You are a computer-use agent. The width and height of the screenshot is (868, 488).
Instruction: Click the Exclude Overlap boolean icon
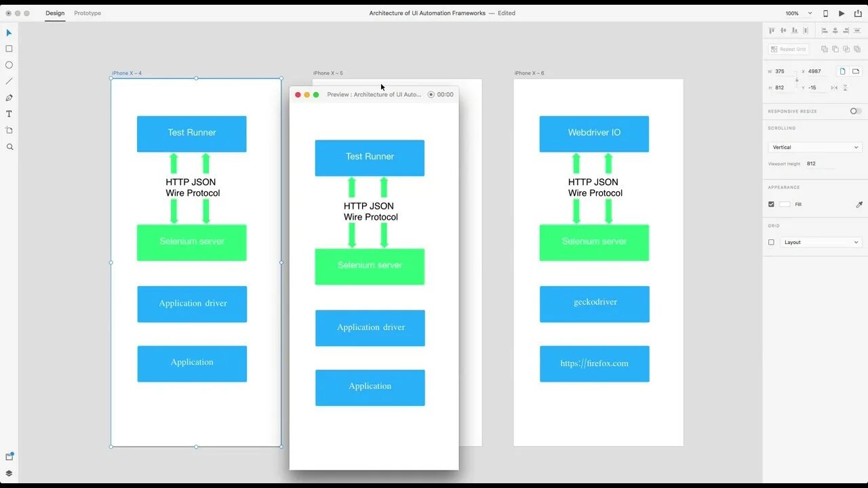[x=857, y=49]
